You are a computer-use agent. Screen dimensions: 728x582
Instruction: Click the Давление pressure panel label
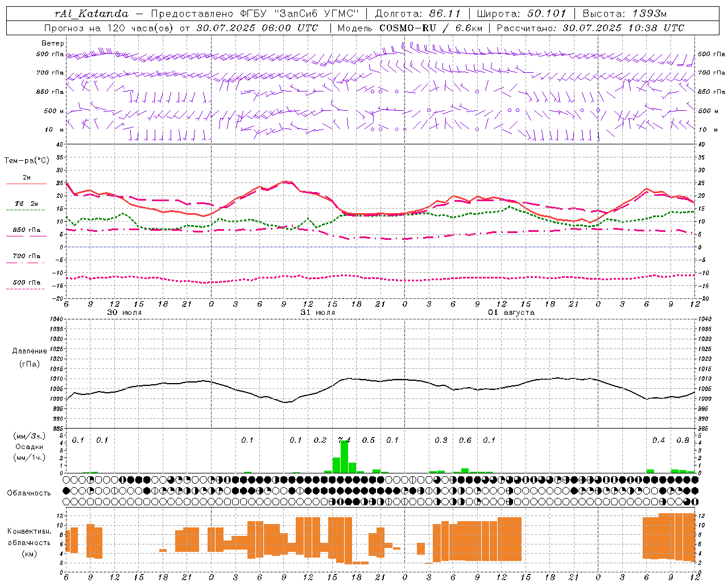tap(30, 351)
